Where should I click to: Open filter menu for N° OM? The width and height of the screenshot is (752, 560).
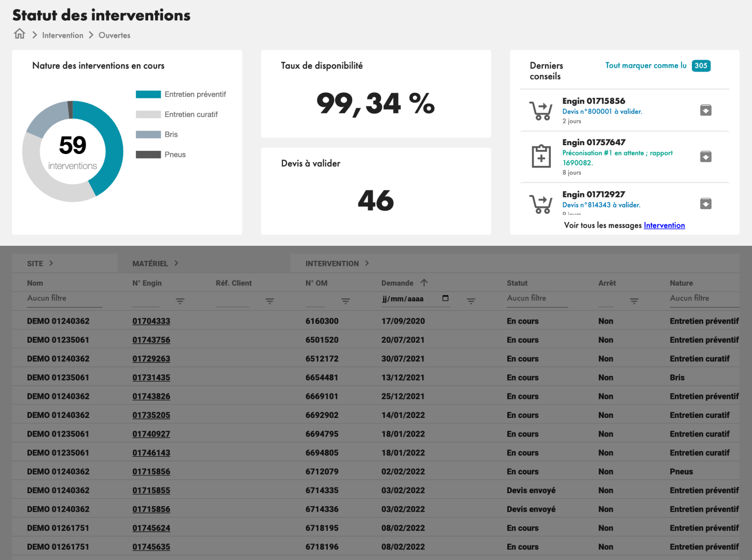coord(345,301)
